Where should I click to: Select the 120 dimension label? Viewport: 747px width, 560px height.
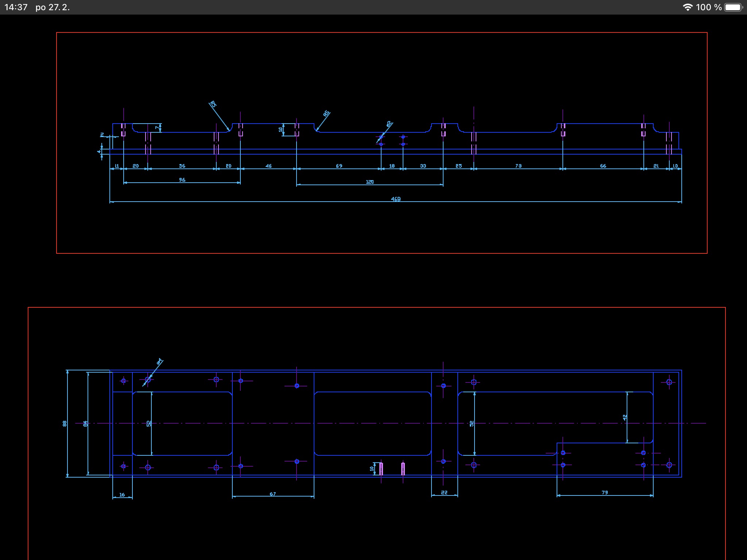pyautogui.click(x=369, y=182)
